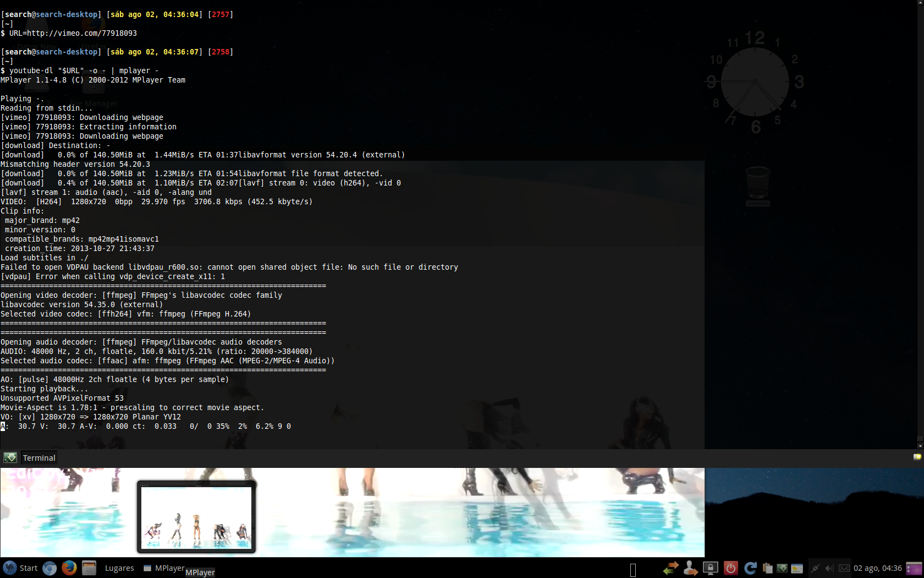Open the Lugares menu

coord(119,568)
